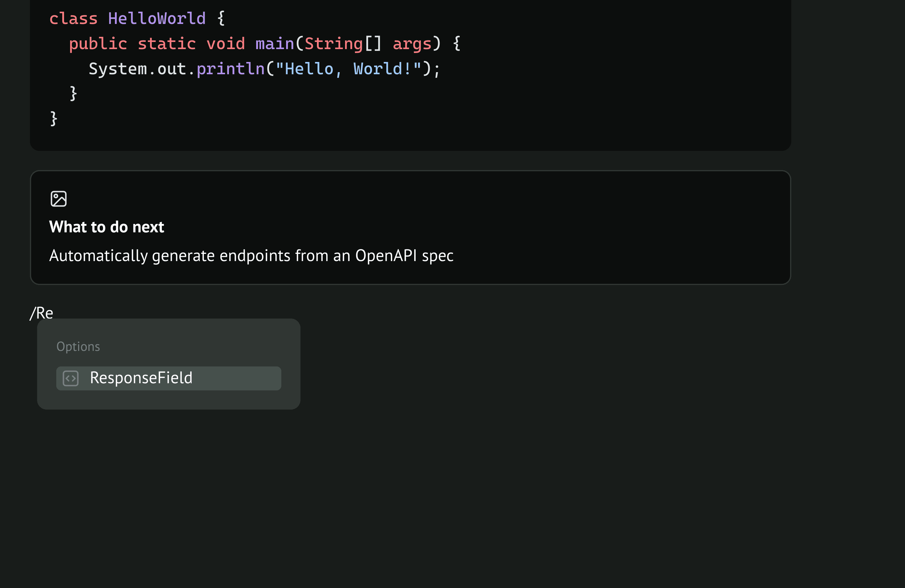Click the image icon in the card
The image size is (905, 588).
pos(59,199)
